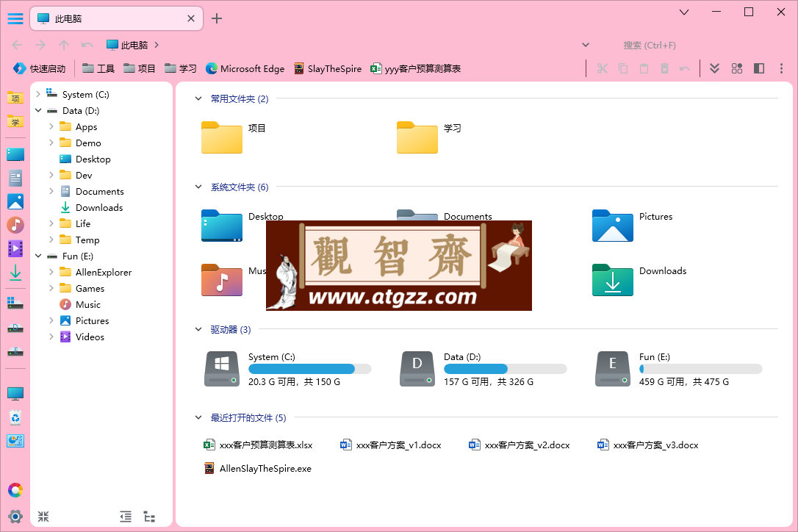Toggle the side pane half-filled square icon
The image size is (798, 532).
pyautogui.click(x=759, y=68)
